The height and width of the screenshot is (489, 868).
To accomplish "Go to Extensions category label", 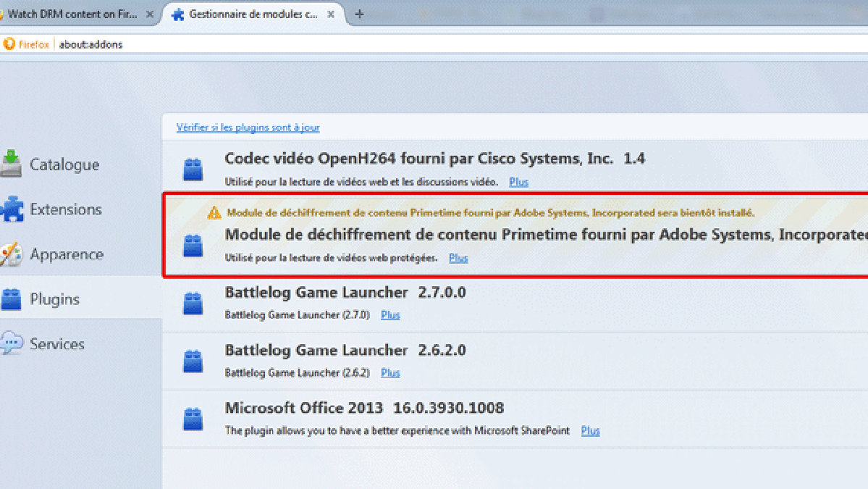I will [66, 209].
